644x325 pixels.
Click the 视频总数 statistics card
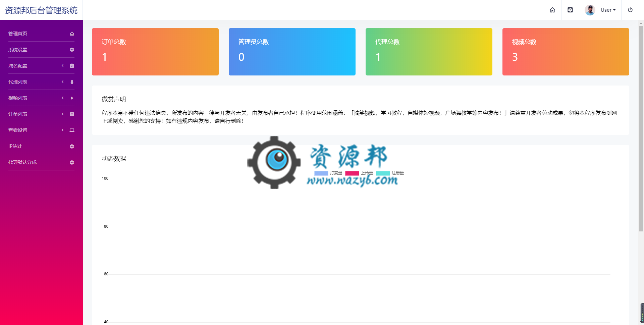pyautogui.click(x=566, y=52)
